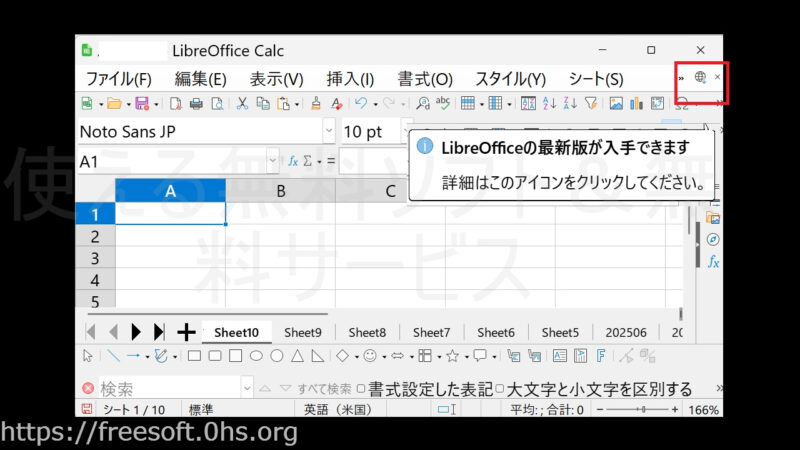Screen dimensions: 800x450
Task: Open the Noto Sans JP font dropdown
Action: point(329,132)
